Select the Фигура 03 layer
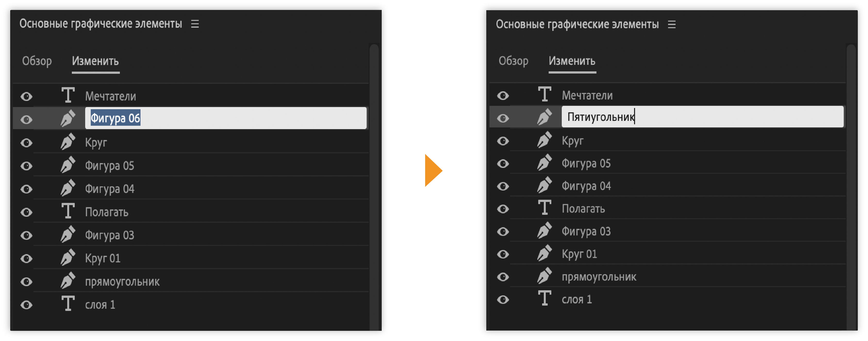The width and height of the screenshot is (868, 341). 110,234
